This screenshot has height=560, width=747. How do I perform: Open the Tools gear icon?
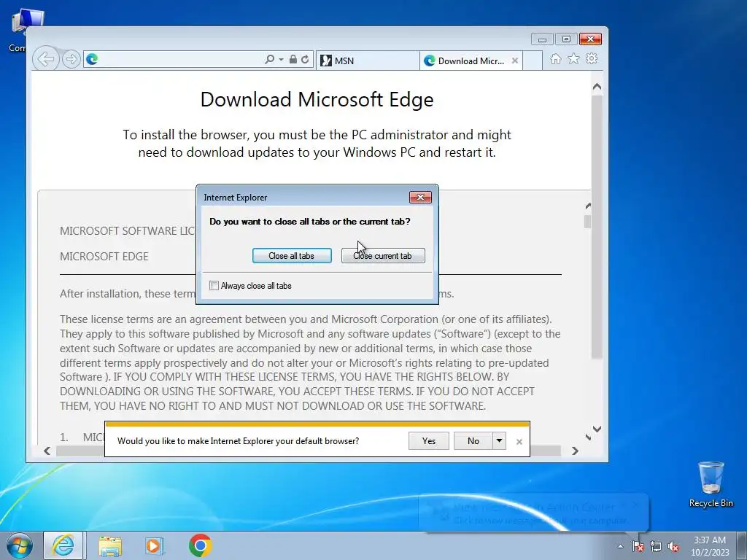point(592,59)
